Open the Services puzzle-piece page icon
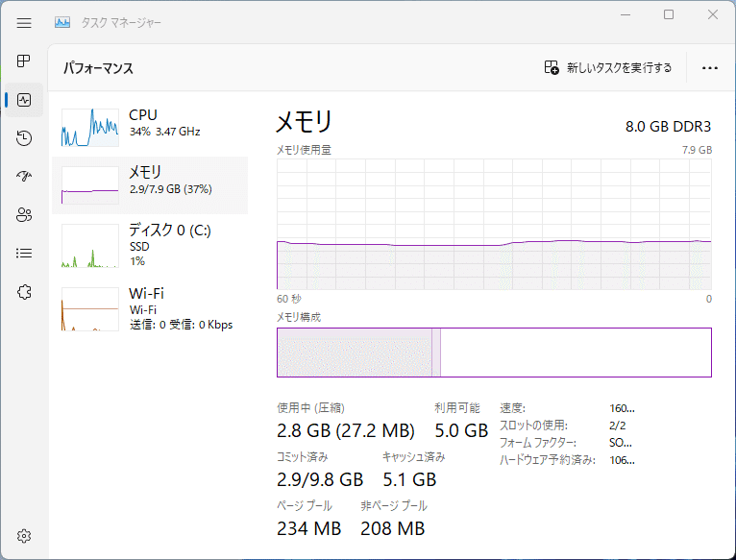 (24, 292)
